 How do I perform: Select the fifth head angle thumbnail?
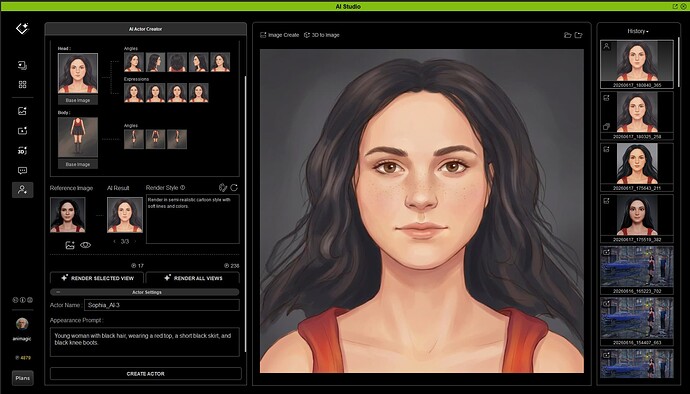pos(220,62)
